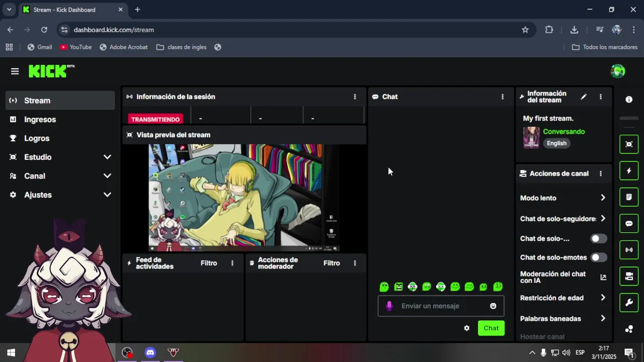Click Filtro in Acciones de moderador
The image size is (644, 362).
tap(332, 263)
